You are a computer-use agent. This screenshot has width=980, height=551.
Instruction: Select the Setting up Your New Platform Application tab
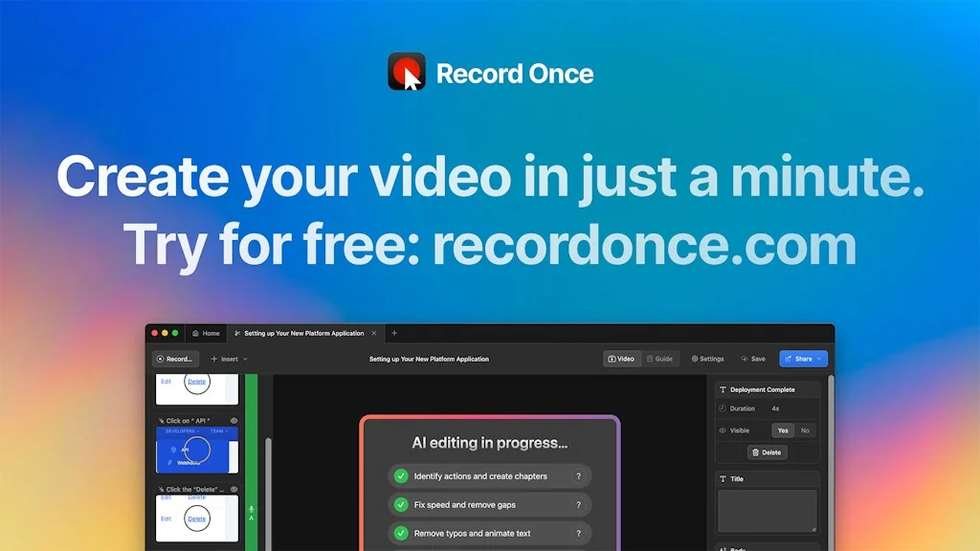(304, 333)
